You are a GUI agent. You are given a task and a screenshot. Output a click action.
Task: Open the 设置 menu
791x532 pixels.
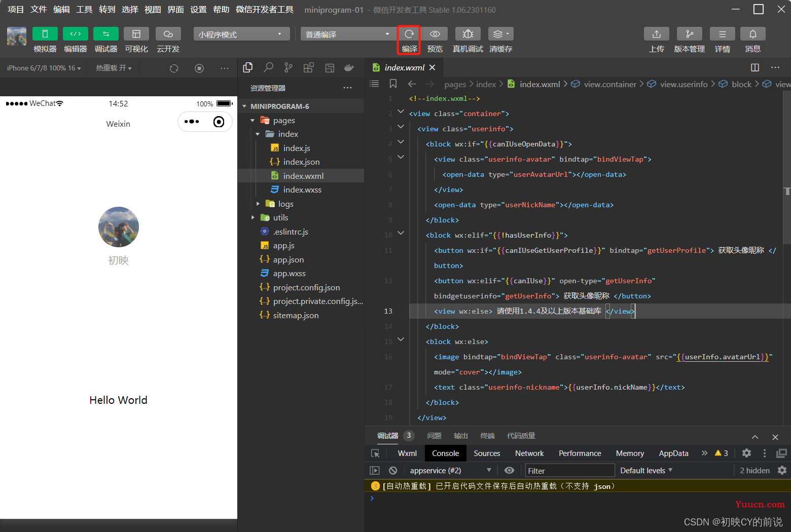click(x=198, y=10)
